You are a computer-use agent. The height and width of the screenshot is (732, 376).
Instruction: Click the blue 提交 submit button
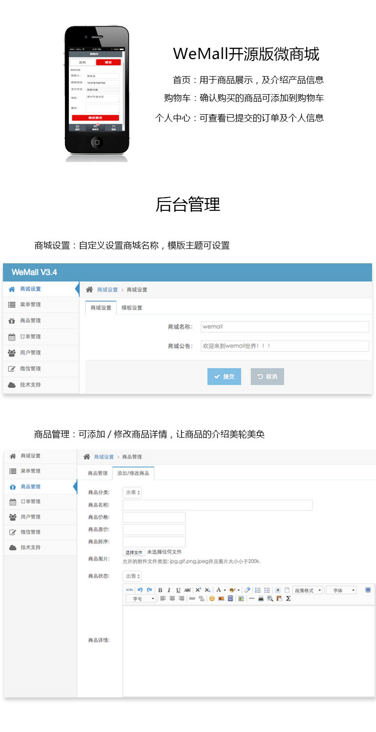coord(224,376)
